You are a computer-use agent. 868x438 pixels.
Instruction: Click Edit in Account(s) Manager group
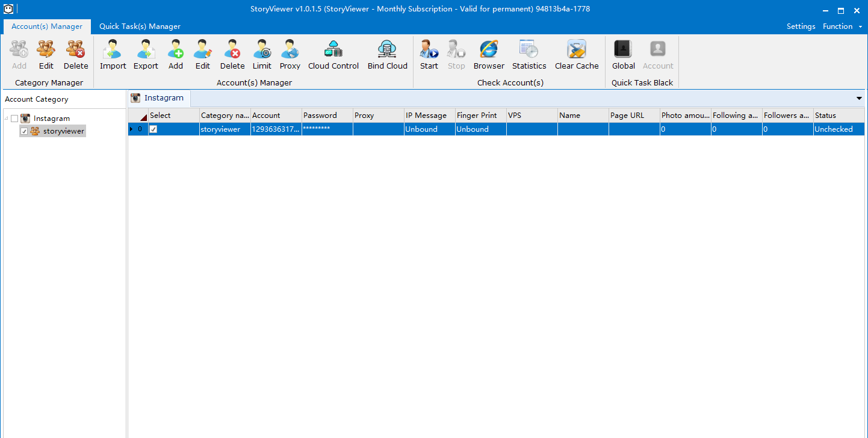(203, 55)
